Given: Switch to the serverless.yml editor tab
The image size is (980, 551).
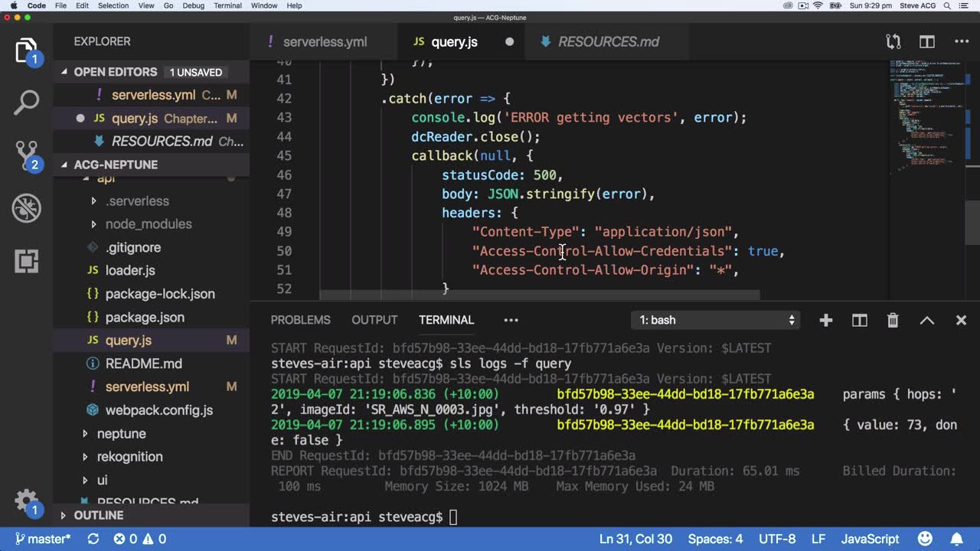Looking at the screenshot, I should [x=324, y=42].
